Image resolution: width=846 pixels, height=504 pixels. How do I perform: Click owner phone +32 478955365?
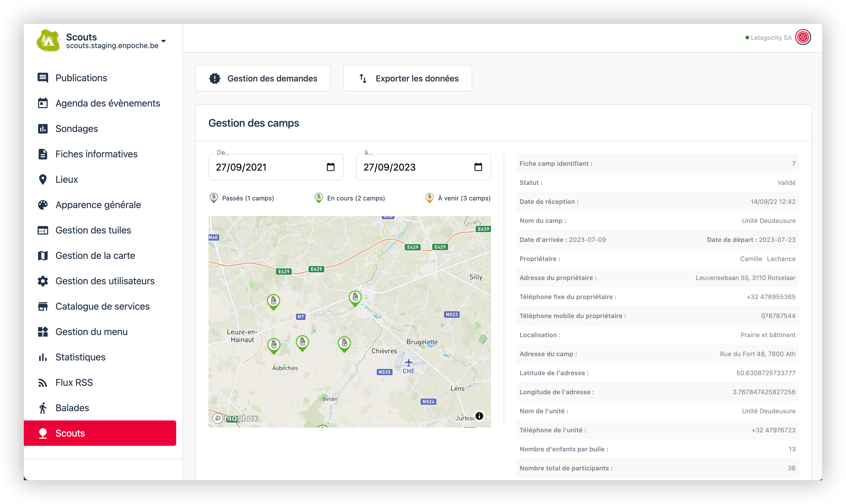point(771,296)
